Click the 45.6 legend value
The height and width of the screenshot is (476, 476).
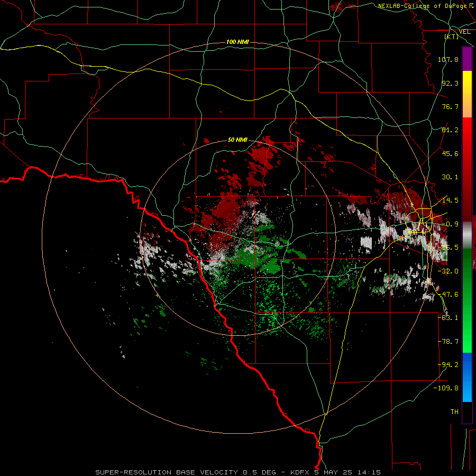pyautogui.click(x=450, y=153)
